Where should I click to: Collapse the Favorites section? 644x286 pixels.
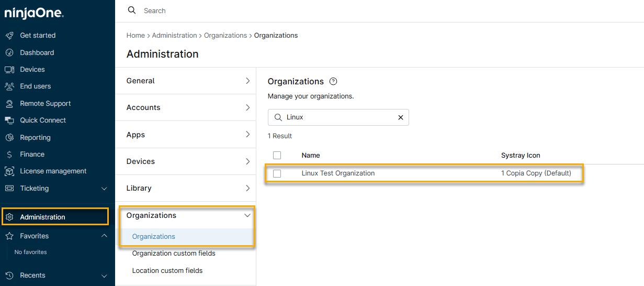click(x=104, y=236)
